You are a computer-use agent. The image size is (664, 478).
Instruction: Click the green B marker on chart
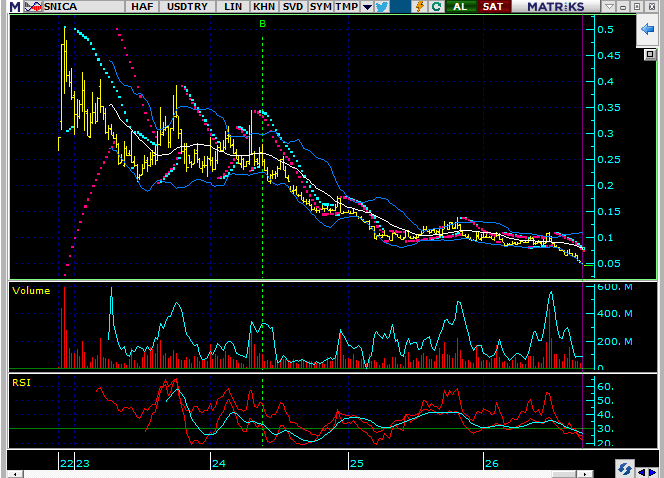pyautogui.click(x=263, y=24)
